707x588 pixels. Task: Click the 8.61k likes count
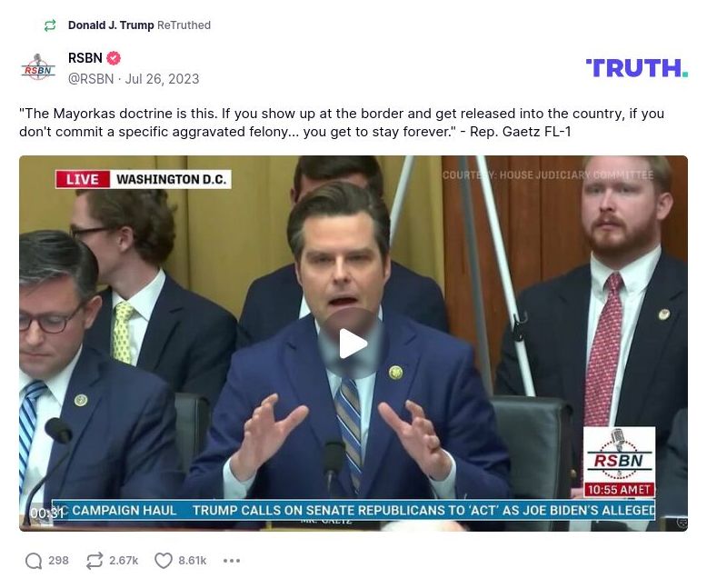click(192, 561)
